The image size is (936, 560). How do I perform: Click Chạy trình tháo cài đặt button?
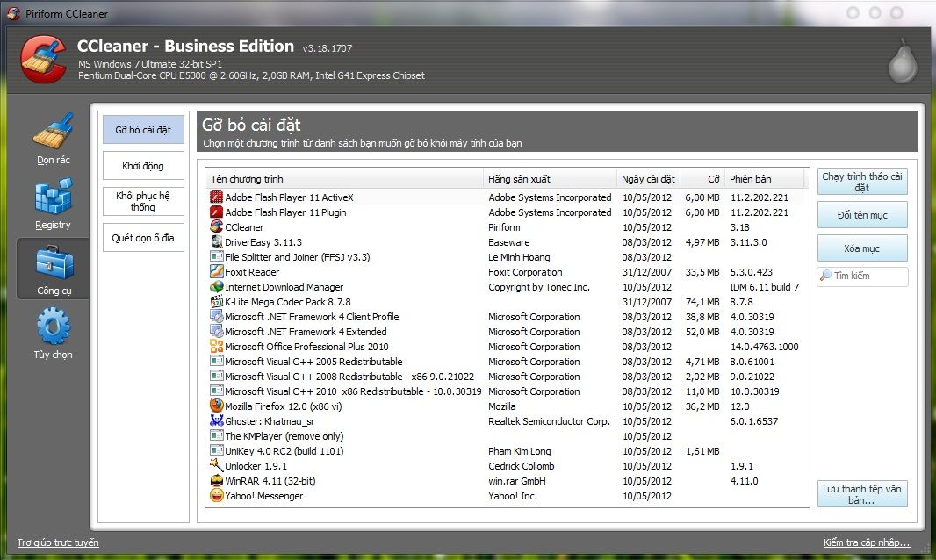862,182
